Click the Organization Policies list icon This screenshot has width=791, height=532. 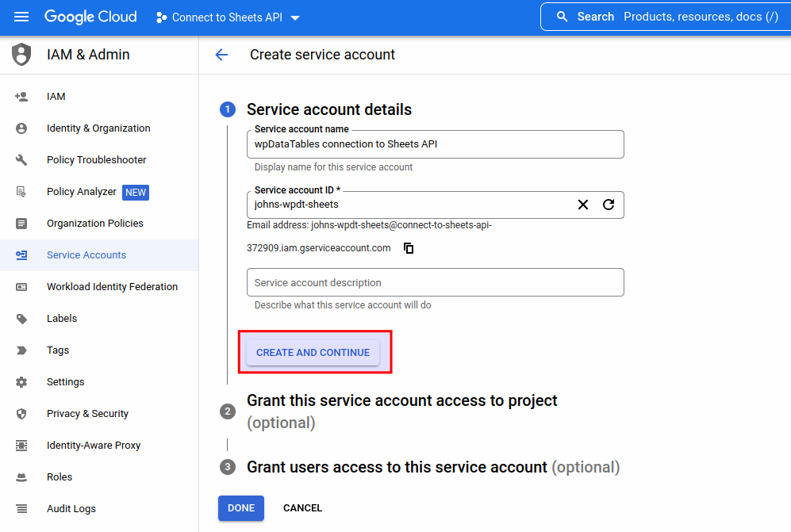21,224
